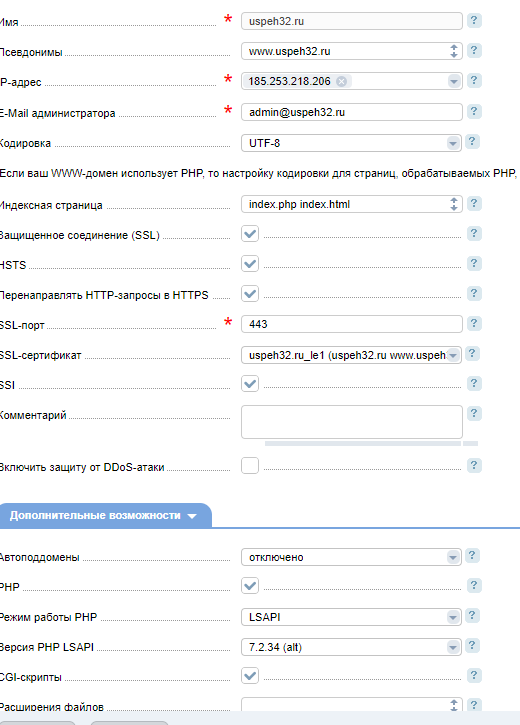Open help icon beside IP-адрес field
This screenshot has width=520, height=725.
(474, 80)
